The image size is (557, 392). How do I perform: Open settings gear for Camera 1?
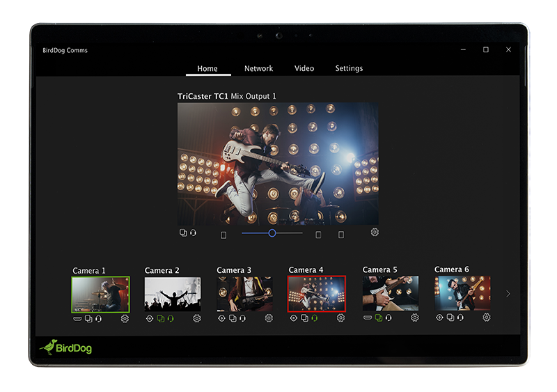click(125, 318)
